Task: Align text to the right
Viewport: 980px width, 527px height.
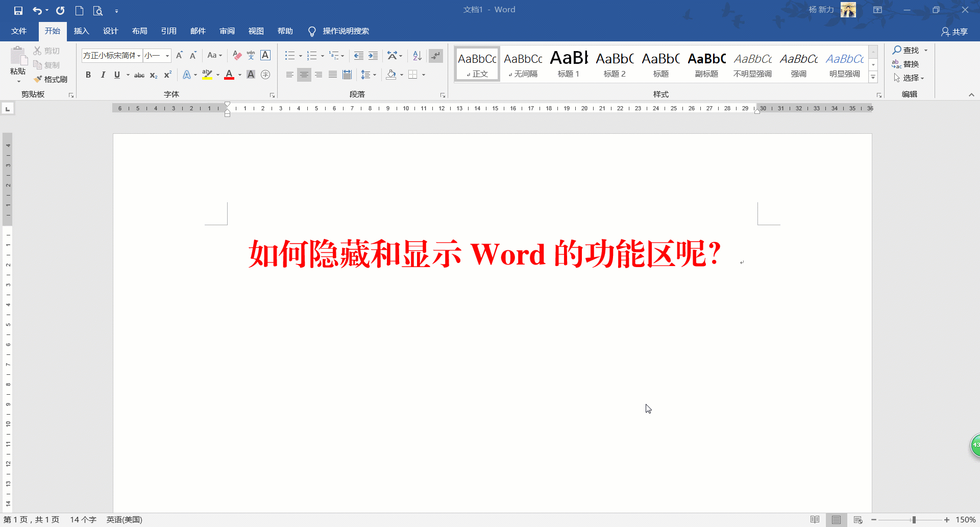Action: click(318, 75)
